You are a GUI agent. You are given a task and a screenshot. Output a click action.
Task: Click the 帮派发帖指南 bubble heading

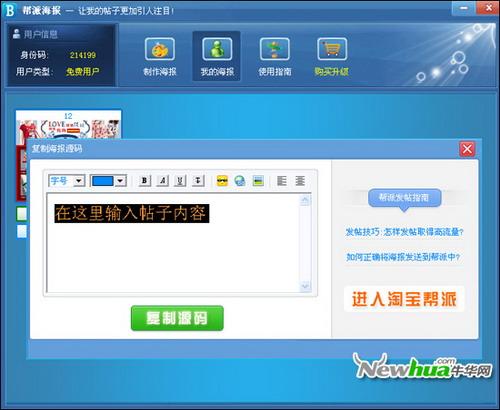tap(404, 198)
